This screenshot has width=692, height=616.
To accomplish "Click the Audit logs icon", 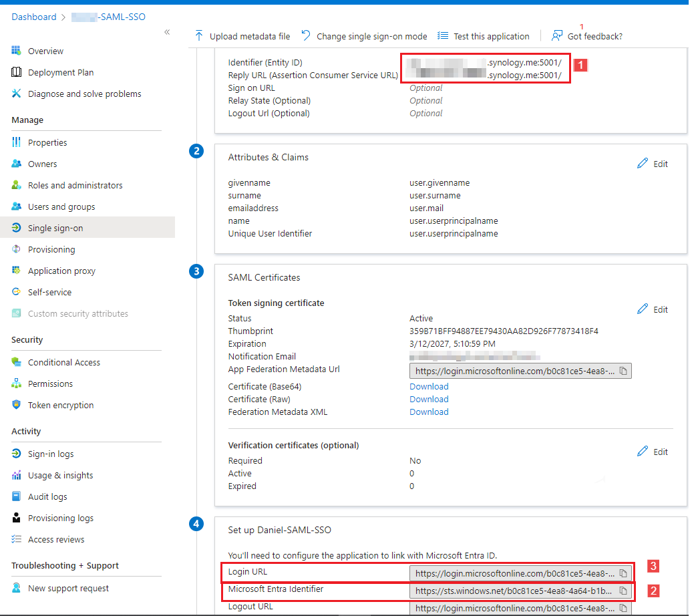I will [16, 496].
